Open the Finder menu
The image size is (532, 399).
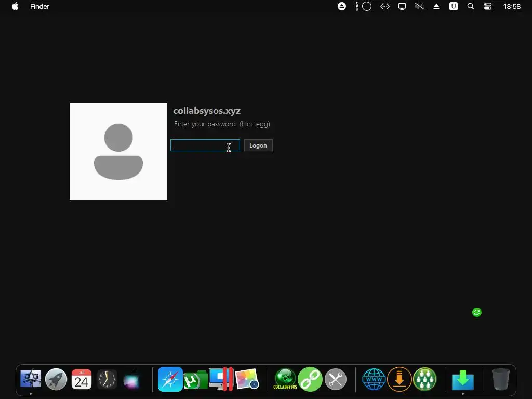click(x=39, y=6)
